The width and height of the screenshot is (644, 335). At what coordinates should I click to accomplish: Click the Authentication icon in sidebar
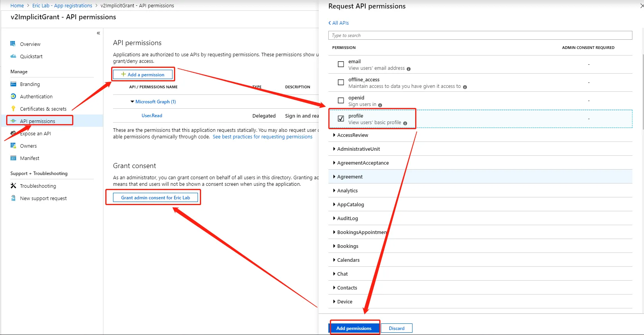pyautogui.click(x=13, y=96)
